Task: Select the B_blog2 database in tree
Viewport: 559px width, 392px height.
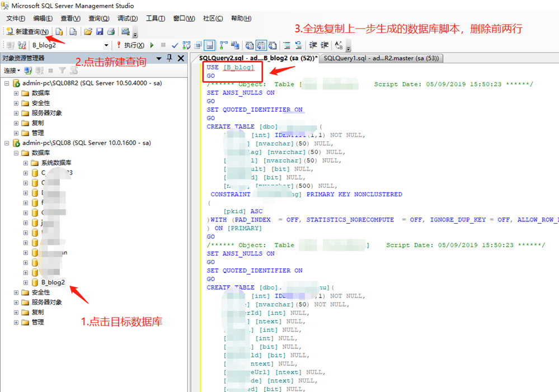Action: [x=53, y=282]
